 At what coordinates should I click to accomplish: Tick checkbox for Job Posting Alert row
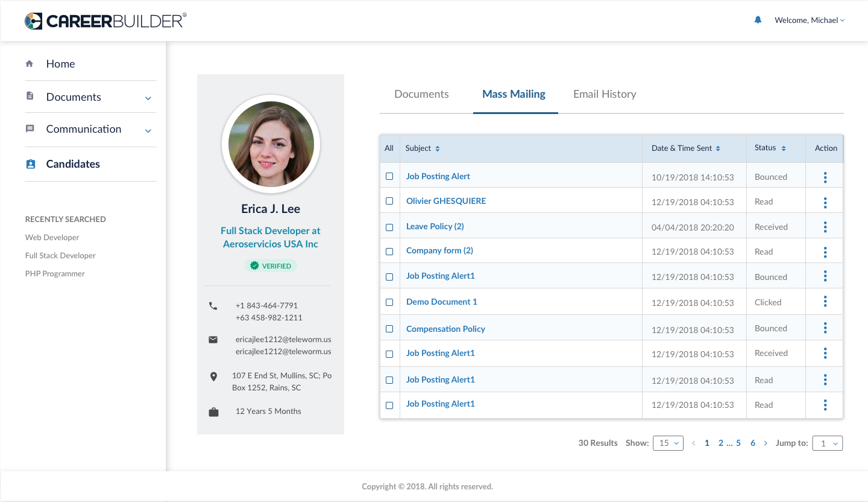tap(389, 176)
